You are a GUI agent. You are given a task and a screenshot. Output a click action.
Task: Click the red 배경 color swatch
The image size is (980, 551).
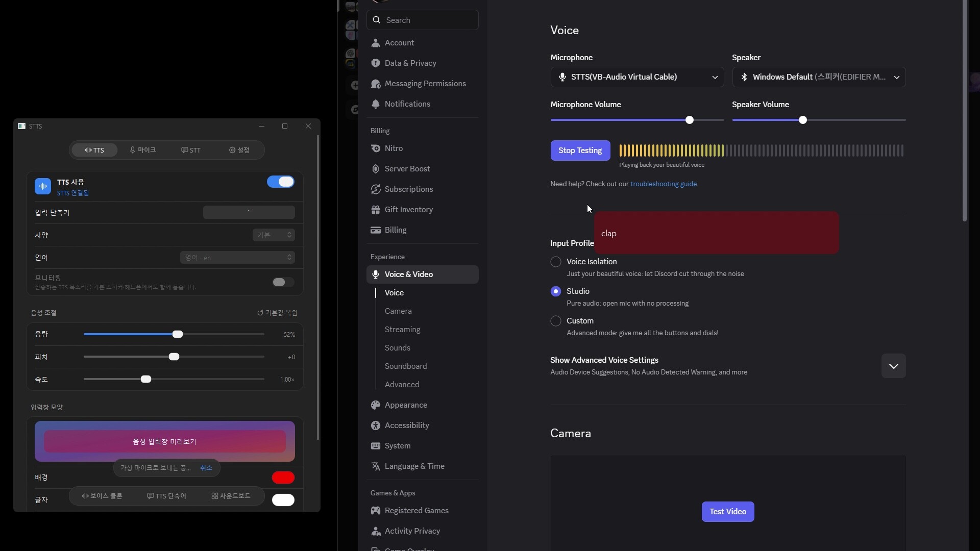coord(283,478)
